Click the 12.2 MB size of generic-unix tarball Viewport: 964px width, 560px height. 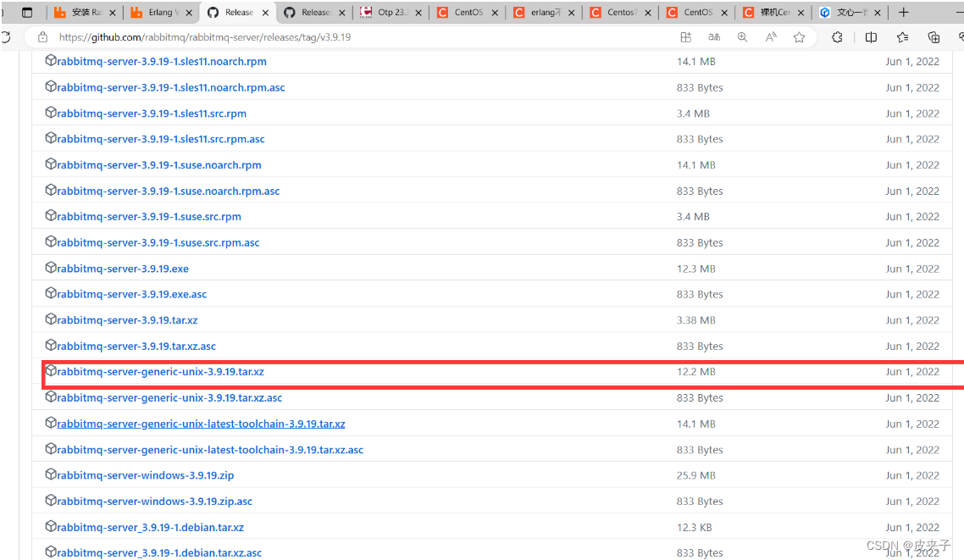[696, 372]
